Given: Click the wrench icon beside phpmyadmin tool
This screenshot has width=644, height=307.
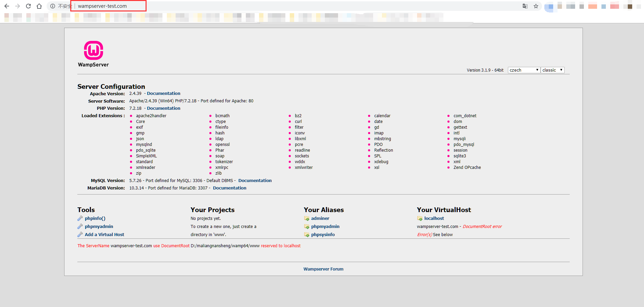Looking at the screenshot, I should 80,226.
